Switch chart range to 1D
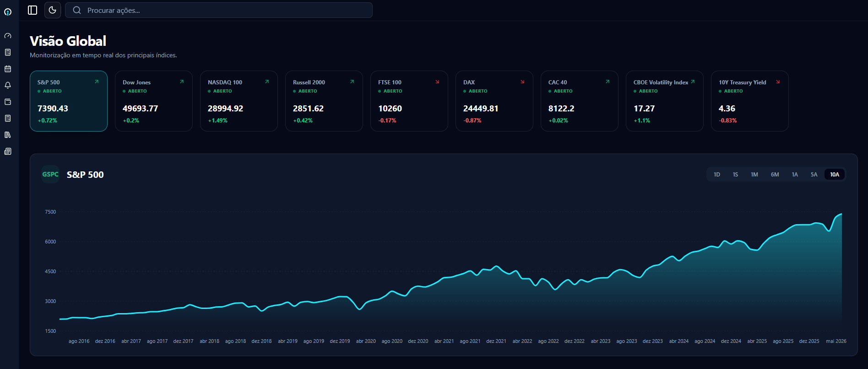Viewport: 868px width, 369px height. 717,175
